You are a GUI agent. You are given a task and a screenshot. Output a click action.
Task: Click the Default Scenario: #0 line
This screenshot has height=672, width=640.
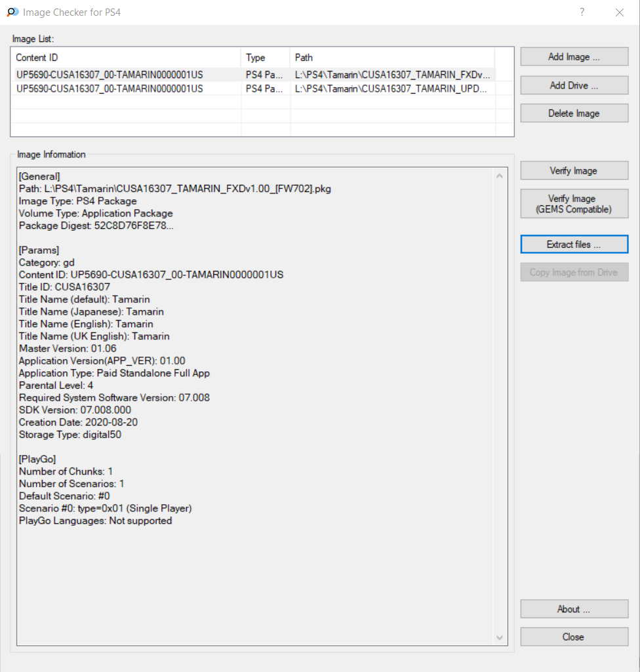click(x=64, y=496)
